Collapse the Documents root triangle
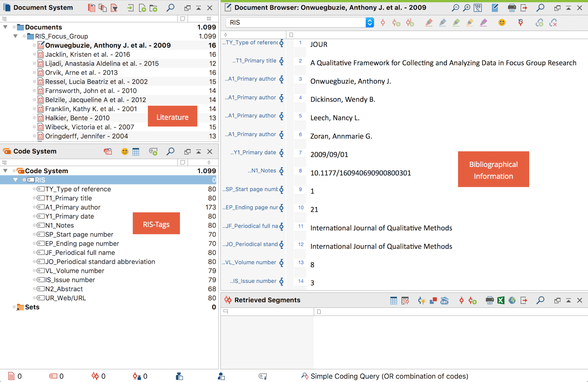Image resolution: width=588 pixels, height=382 pixels. [x=5, y=27]
